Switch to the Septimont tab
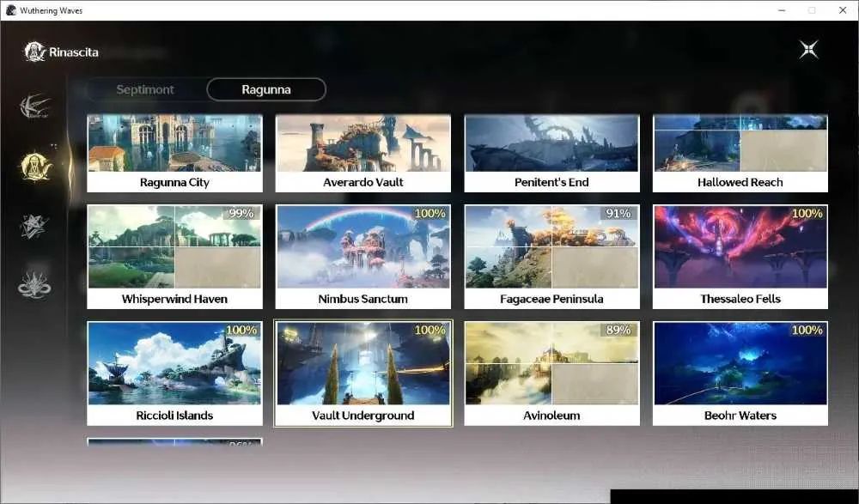 tap(144, 89)
